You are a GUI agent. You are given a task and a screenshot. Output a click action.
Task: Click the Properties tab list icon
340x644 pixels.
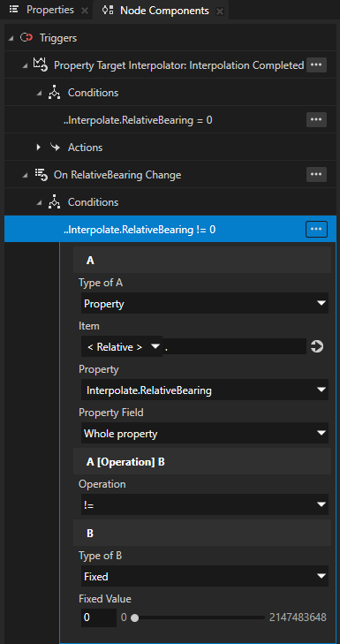point(13,10)
